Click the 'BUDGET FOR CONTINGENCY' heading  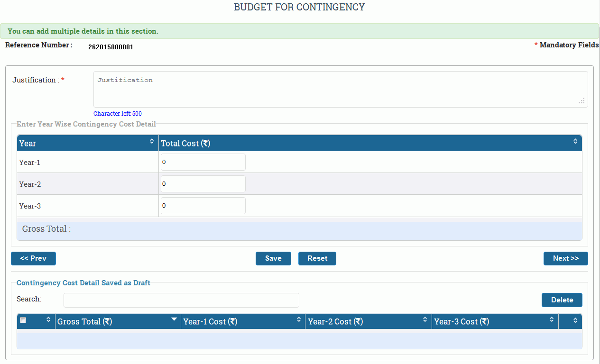click(x=299, y=7)
